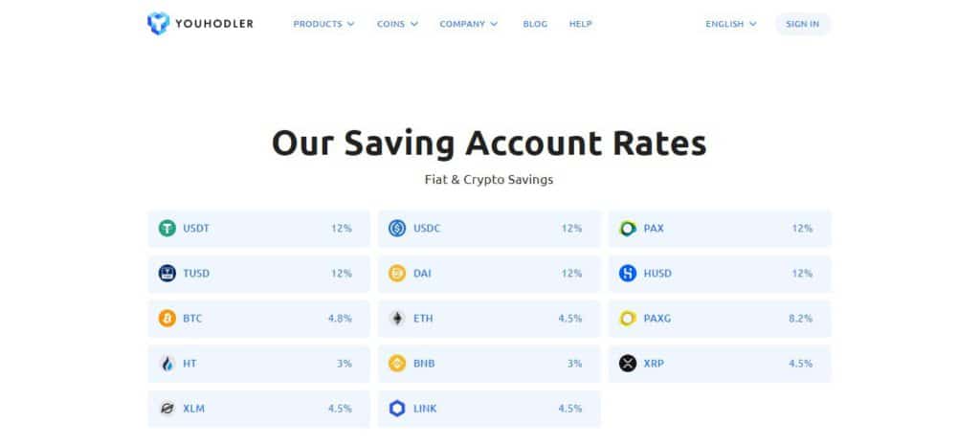Open the English language selector
Image resolution: width=980 pixels, height=444 pixels.
731,24
